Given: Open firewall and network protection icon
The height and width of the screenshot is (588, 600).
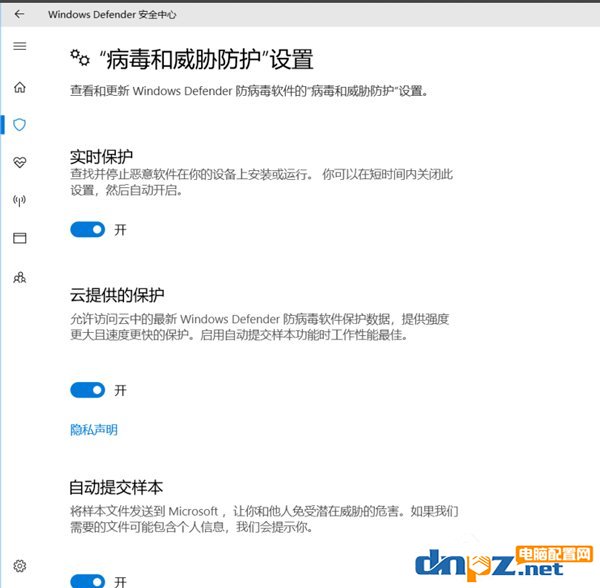Looking at the screenshot, I should [x=20, y=200].
